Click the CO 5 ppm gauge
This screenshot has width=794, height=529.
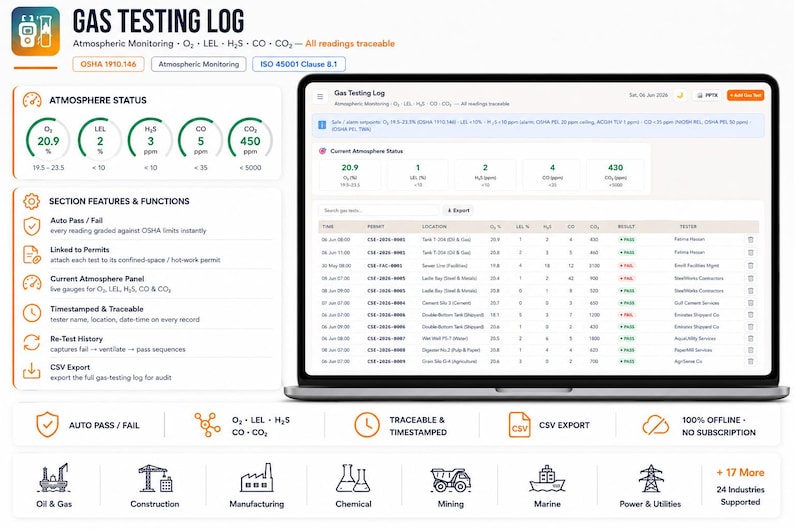pos(201,140)
